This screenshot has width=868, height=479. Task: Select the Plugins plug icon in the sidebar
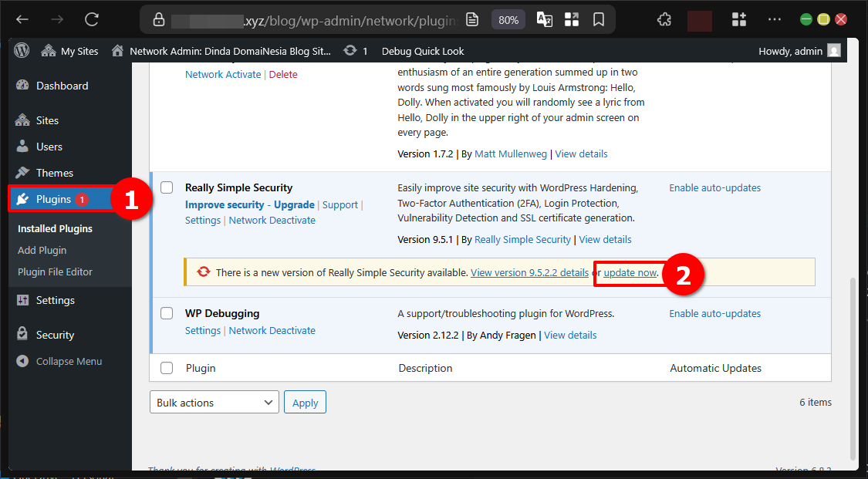23,198
